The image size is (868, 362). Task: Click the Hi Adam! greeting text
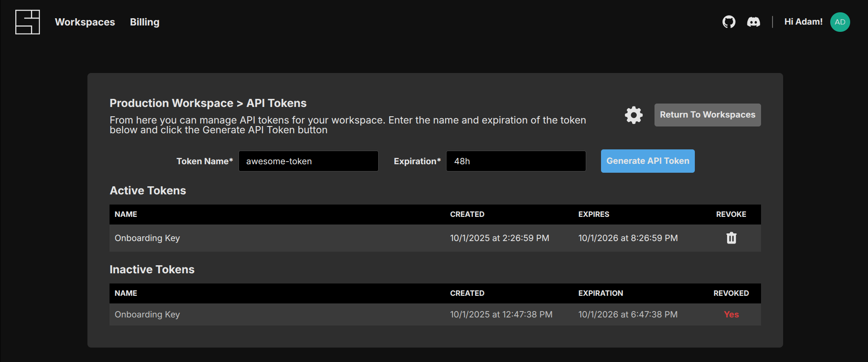[803, 22]
